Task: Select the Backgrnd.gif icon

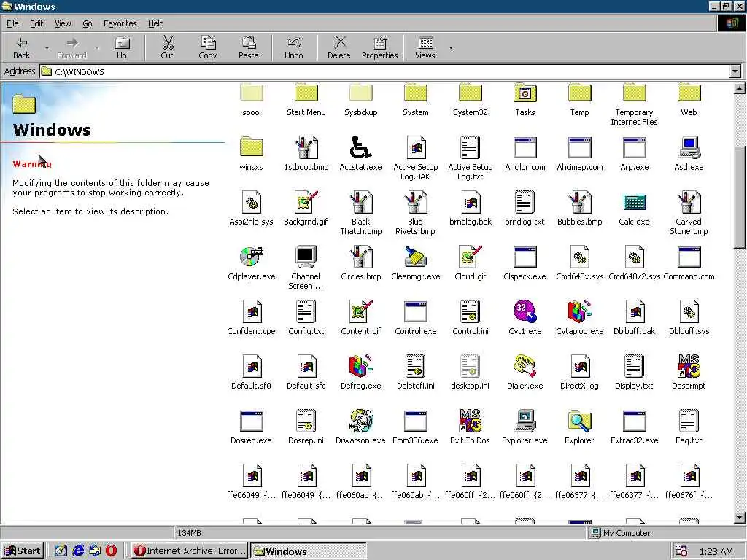Action: [x=306, y=203]
